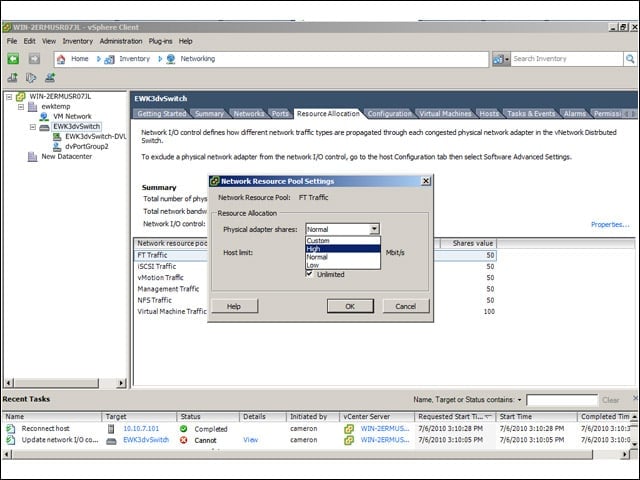Click the View details link

[251, 440]
